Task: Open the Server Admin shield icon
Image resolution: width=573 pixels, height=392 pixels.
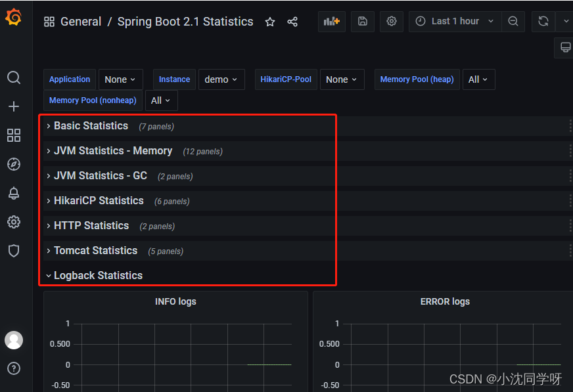Action: (x=14, y=251)
